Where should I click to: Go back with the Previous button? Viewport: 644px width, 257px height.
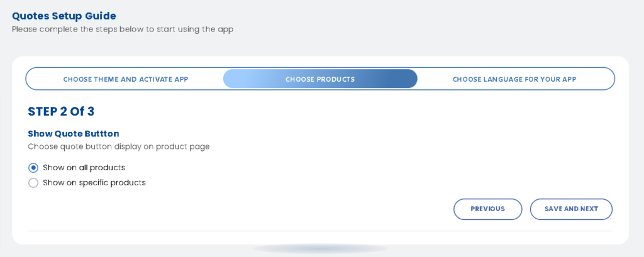(487, 209)
